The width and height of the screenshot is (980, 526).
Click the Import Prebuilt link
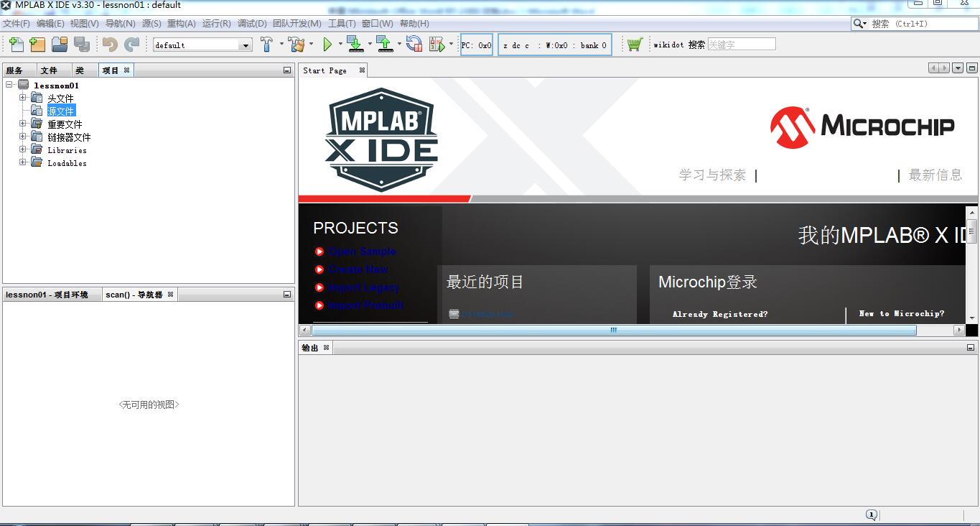coord(366,305)
